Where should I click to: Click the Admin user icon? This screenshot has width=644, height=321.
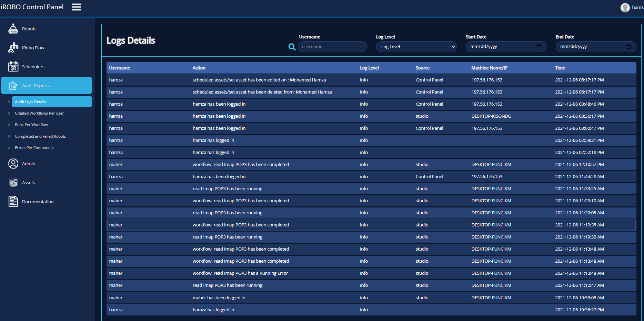[13, 164]
